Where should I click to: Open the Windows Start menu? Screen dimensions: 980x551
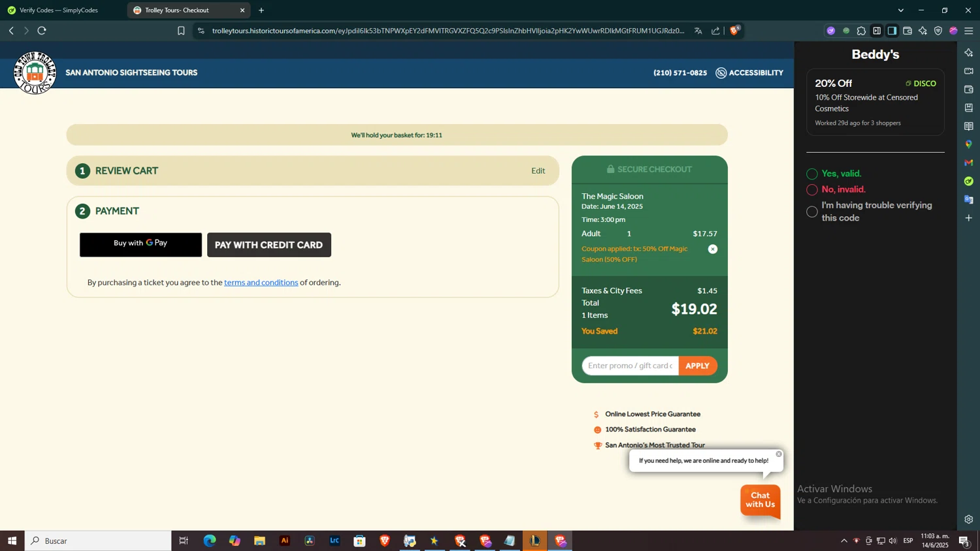12,541
